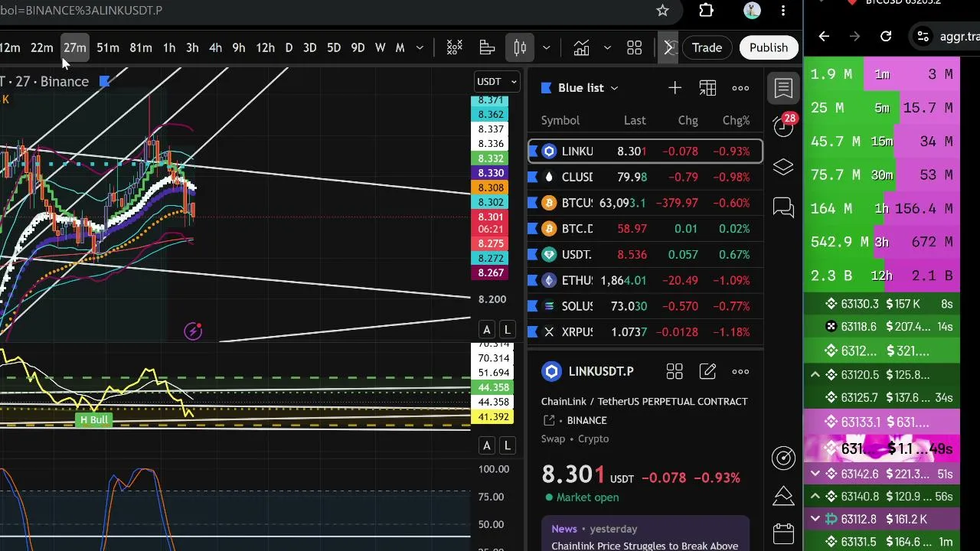Switch to the 9D timeframe
This screenshot has height=551, width=980.
(x=358, y=48)
